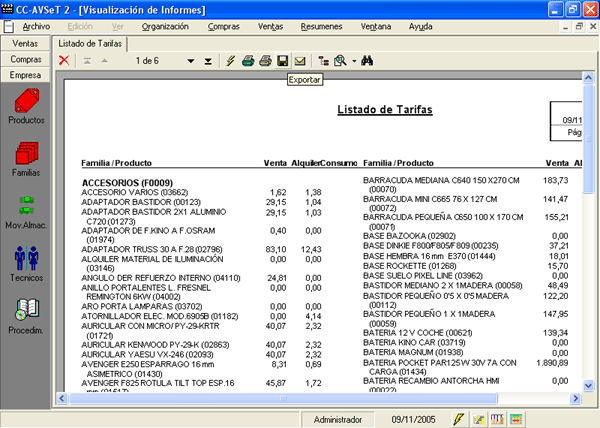600x428 pixels.
Task: Open Mov.Almac. in the sidebar
Action: tap(26, 212)
